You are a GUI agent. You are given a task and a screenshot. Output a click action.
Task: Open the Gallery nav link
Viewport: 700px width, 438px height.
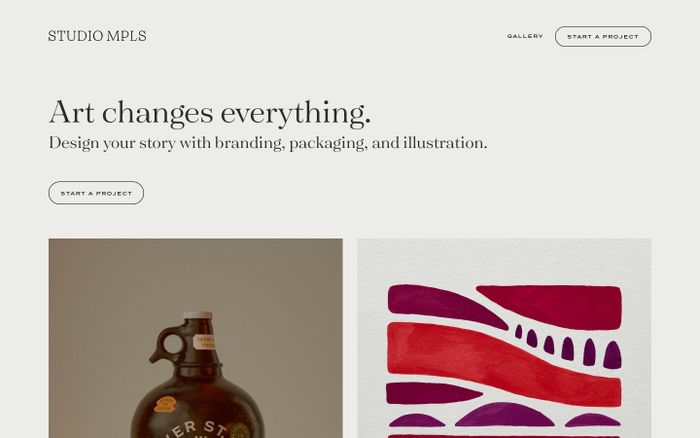pos(525,36)
